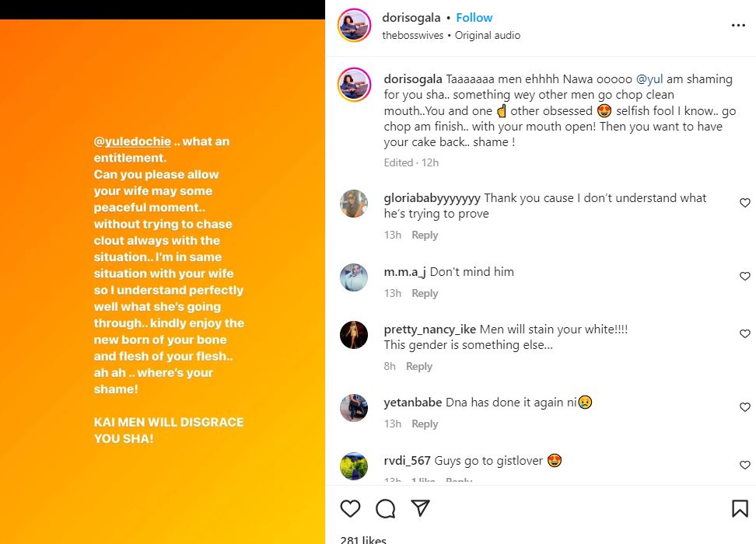Image resolution: width=756 pixels, height=544 pixels.
Task: Share the post via paper plane icon
Action: pos(420,508)
